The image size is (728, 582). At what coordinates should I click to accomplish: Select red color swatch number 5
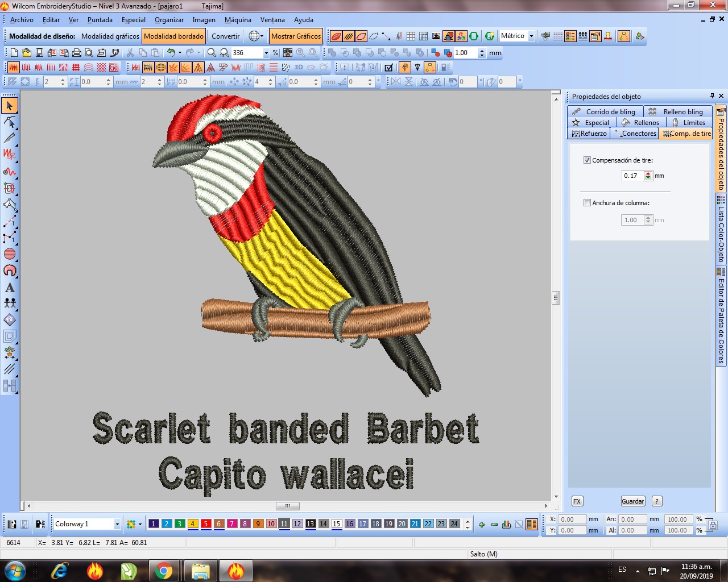click(206, 524)
